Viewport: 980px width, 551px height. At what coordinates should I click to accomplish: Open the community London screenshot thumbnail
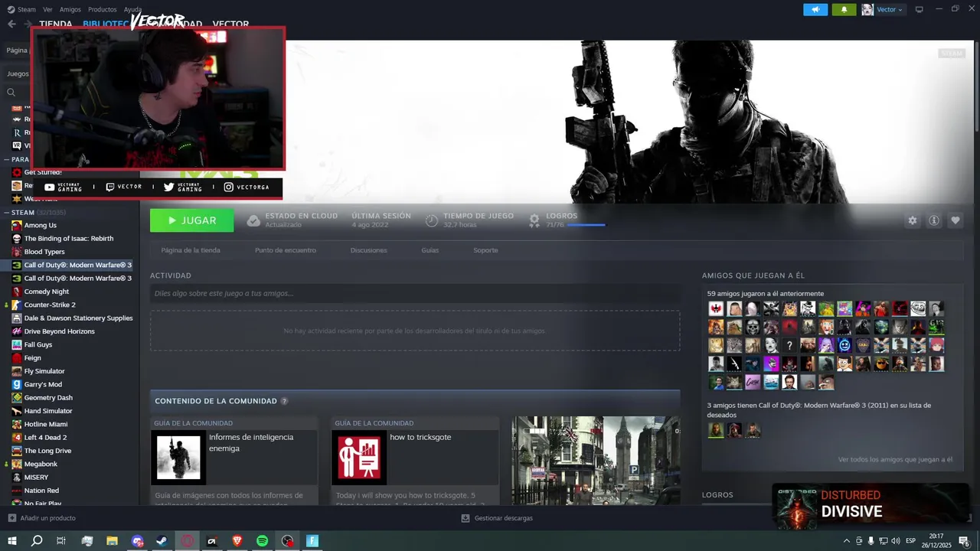coord(596,461)
